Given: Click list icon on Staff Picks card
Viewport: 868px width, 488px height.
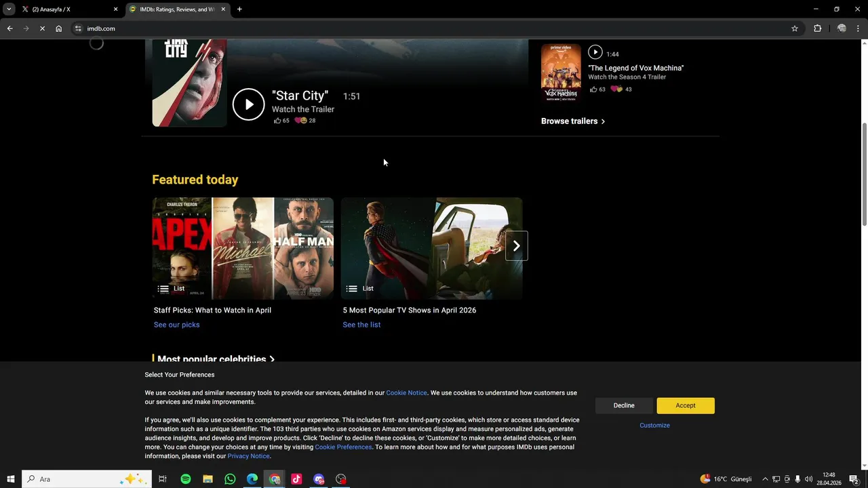Looking at the screenshot, I should (163, 289).
